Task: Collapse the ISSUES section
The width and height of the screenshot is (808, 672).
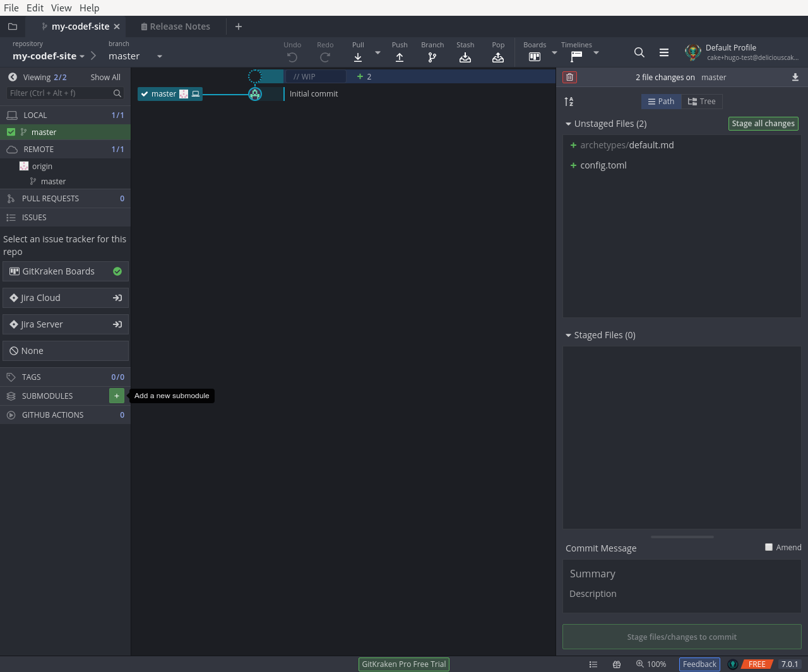Action: pos(66,218)
